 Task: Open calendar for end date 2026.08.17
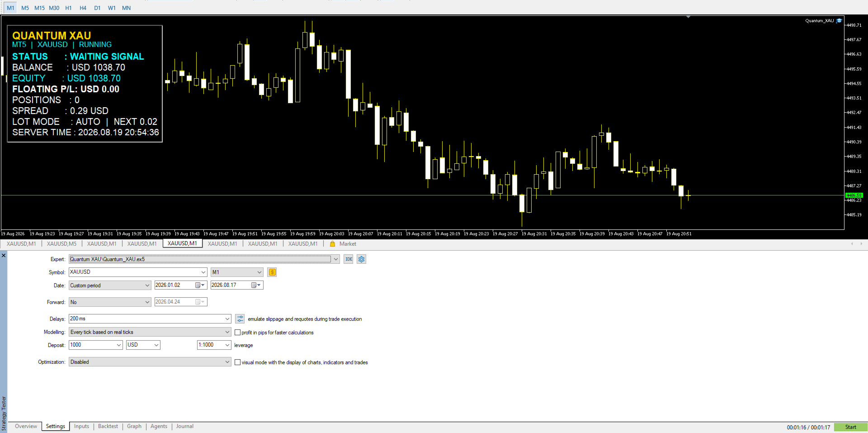click(256, 285)
